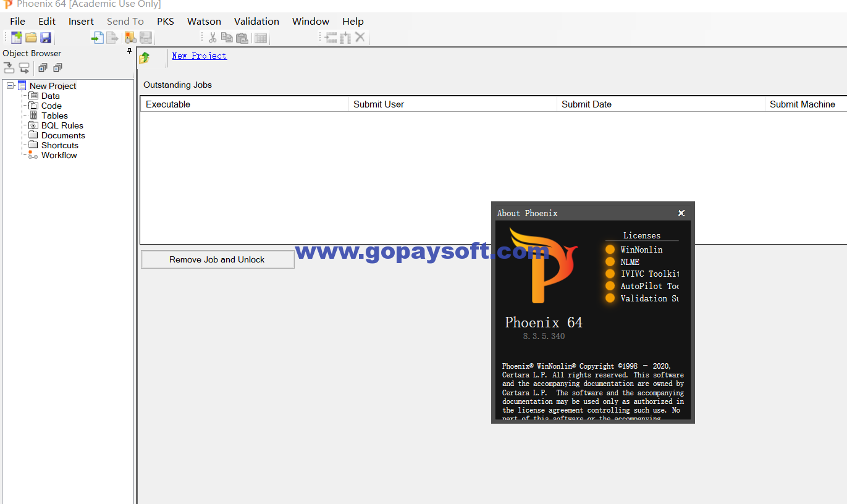
Task: Click the AutoPilot license indicator light
Action: 610,286
